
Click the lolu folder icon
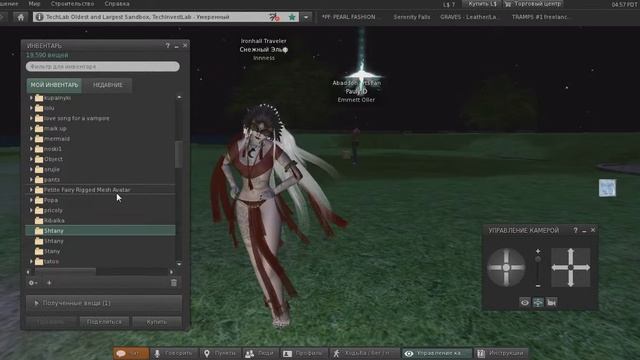pyautogui.click(x=39, y=108)
